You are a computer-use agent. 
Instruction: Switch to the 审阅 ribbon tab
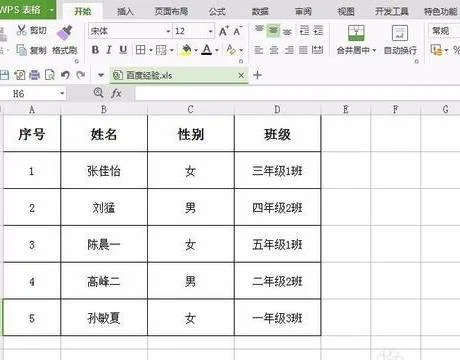pos(303,12)
